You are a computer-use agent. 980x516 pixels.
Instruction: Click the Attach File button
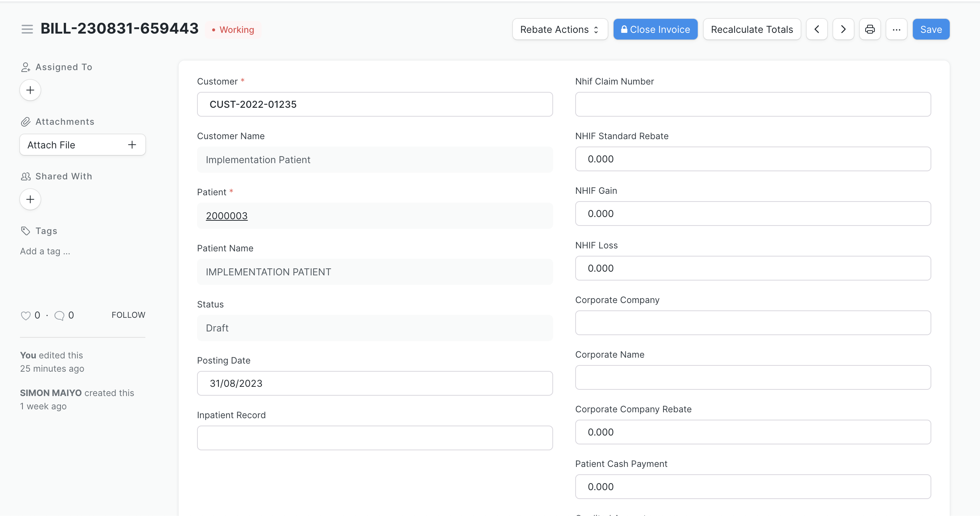pos(82,145)
